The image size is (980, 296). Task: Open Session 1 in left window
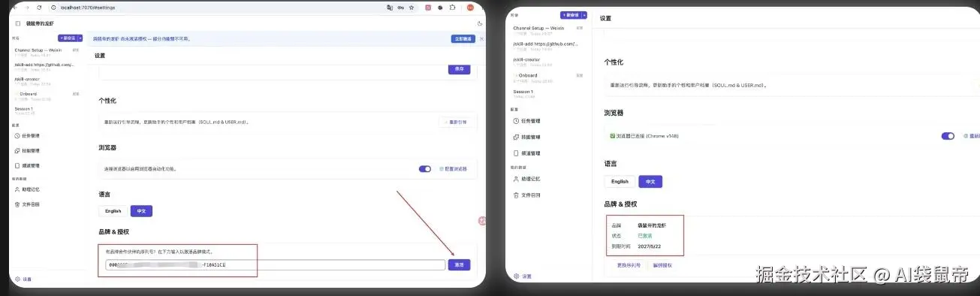(x=47, y=110)
